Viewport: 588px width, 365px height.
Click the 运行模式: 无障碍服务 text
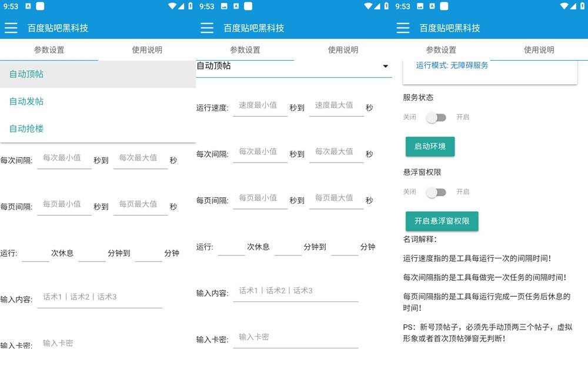pos(452,65)
